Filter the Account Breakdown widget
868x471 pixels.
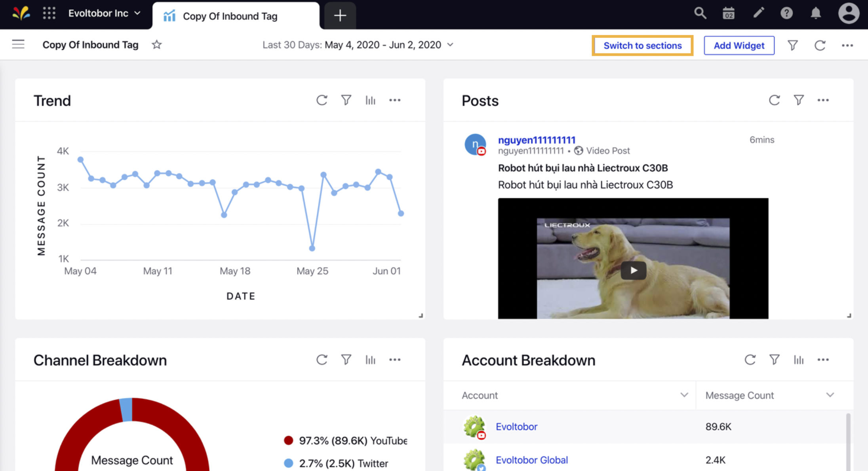774,359
